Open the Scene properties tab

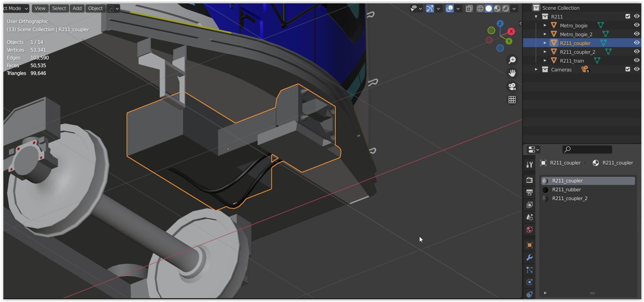(x=530, y=217)
